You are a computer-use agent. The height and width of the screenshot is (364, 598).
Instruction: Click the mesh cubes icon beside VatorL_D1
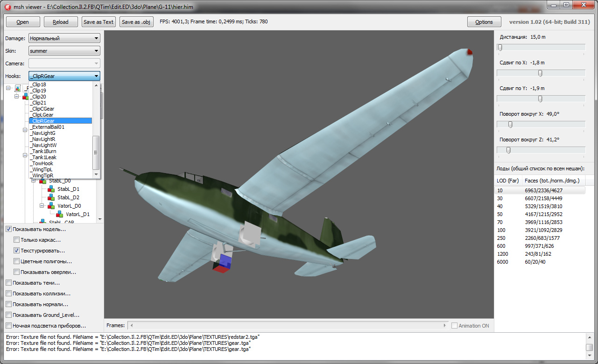(x=60, y=214)
